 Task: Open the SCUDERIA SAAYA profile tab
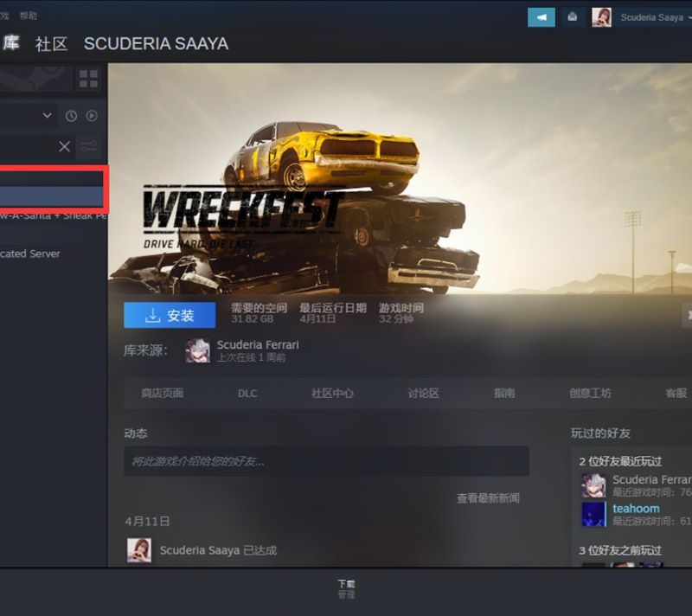point(157,43)
